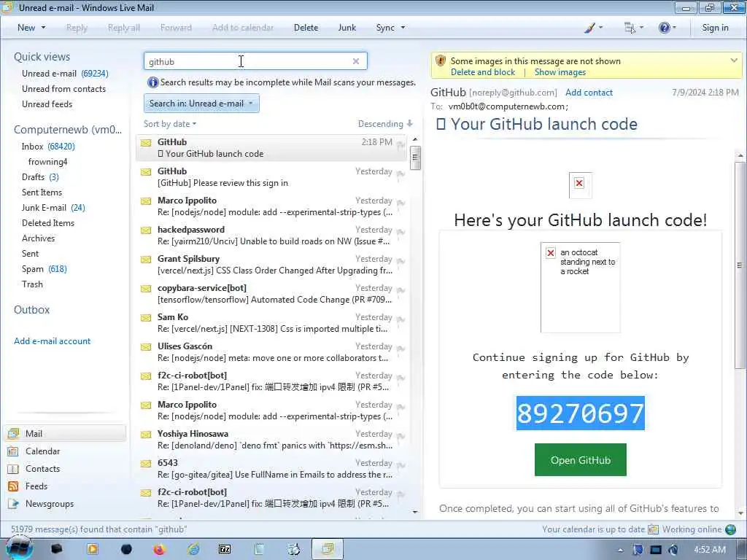Toggle flag on 6543 message
The image size is (747, 560).
[x=400, y=465]
